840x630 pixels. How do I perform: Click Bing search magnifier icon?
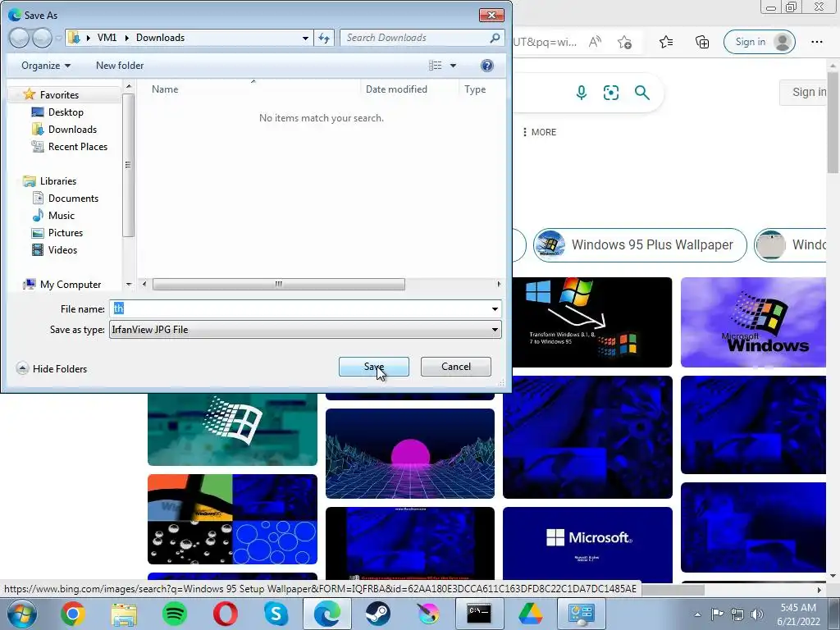[641, 93]
